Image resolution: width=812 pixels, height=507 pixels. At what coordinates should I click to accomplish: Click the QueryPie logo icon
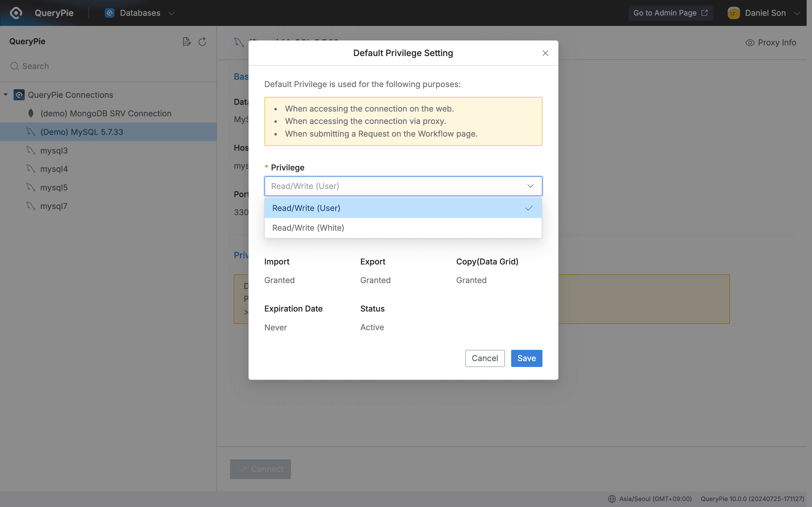pos(16,13)
